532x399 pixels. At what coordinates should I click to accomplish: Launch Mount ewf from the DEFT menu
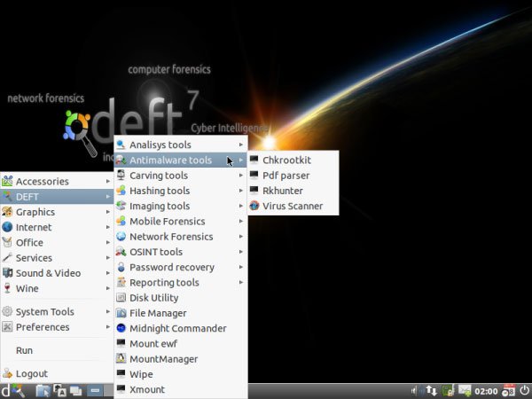coord(181,344)
